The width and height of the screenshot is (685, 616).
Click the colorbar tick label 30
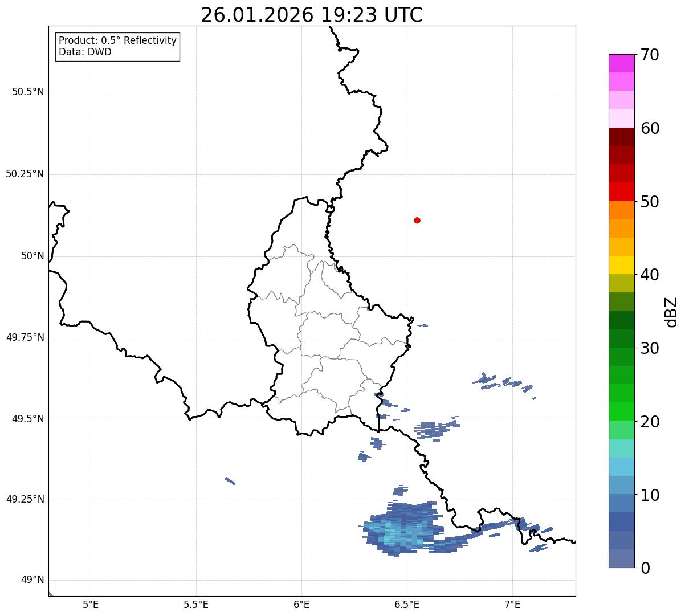(650, 348)
